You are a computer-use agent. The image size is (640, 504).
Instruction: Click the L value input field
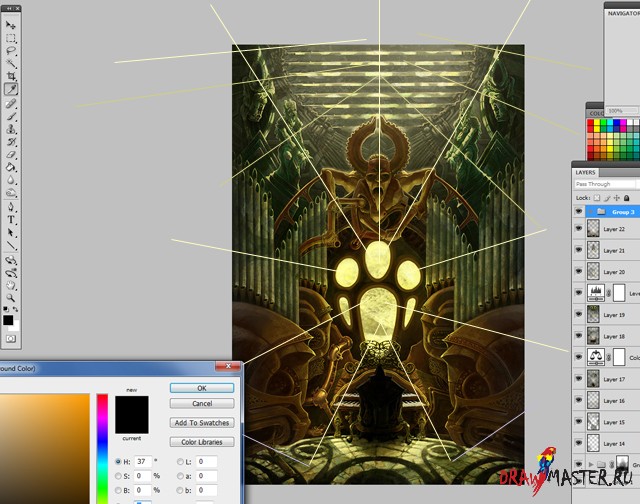tap(206, 462)
